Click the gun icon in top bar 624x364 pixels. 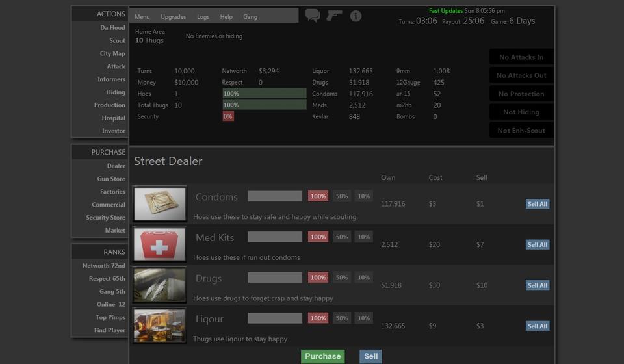(334, 16)
